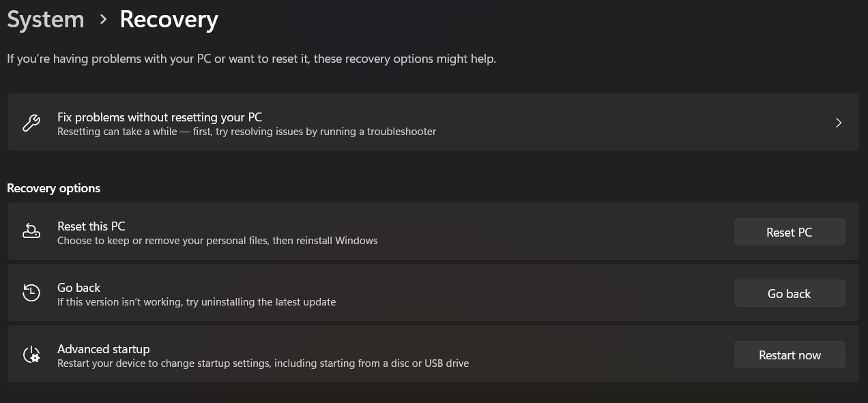Click the Reset this PC cloud icon
868x403 pixels.
click(x=31, y=231)
